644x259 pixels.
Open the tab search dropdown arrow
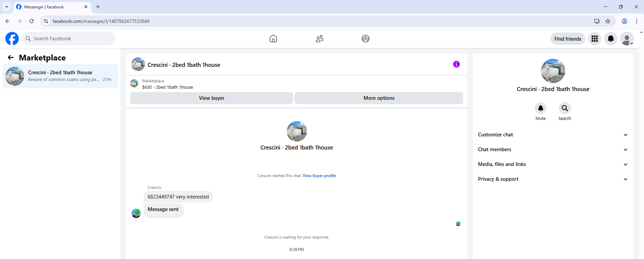7,7
